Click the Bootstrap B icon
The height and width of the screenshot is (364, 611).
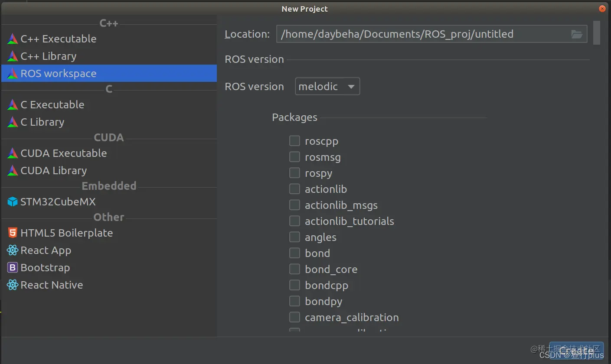(x=13, y=268)
